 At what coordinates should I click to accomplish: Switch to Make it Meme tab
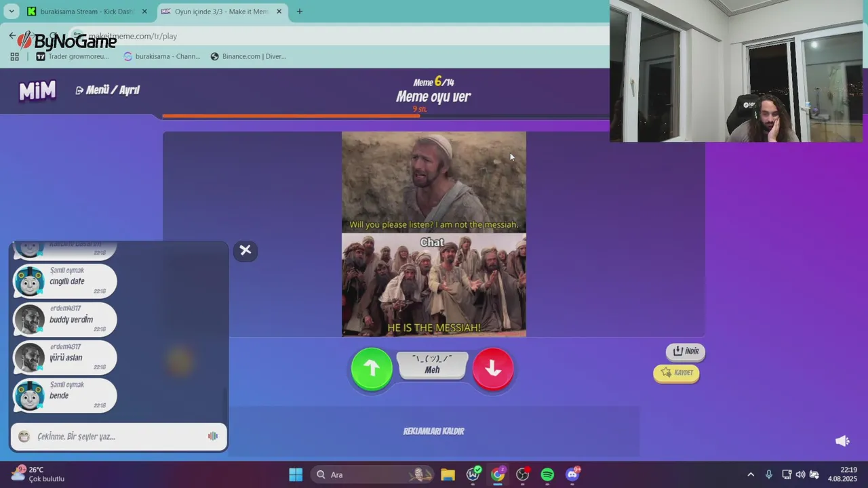pyautogui.click(x=221, y=12)
